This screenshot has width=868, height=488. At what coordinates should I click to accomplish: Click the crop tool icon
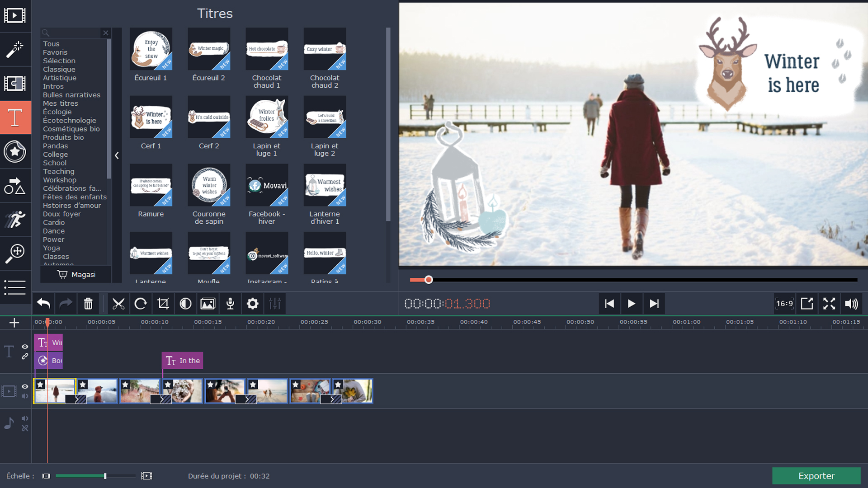tap(163, 304)
